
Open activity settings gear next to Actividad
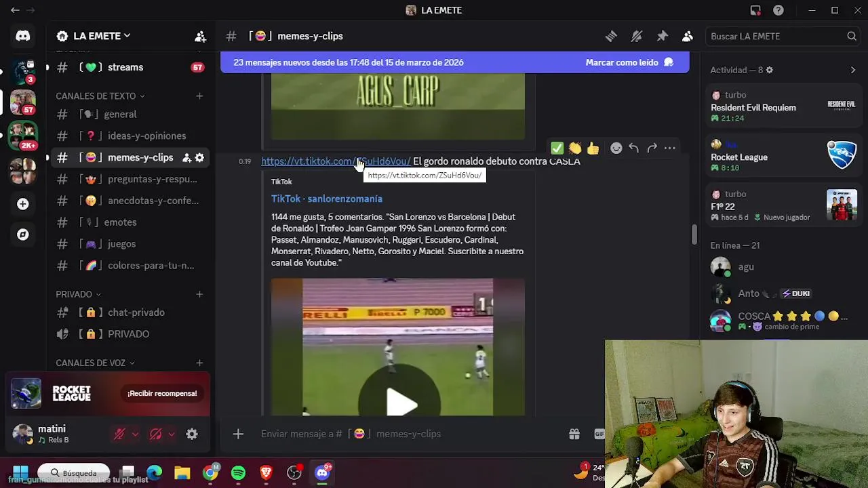[769, 70]
